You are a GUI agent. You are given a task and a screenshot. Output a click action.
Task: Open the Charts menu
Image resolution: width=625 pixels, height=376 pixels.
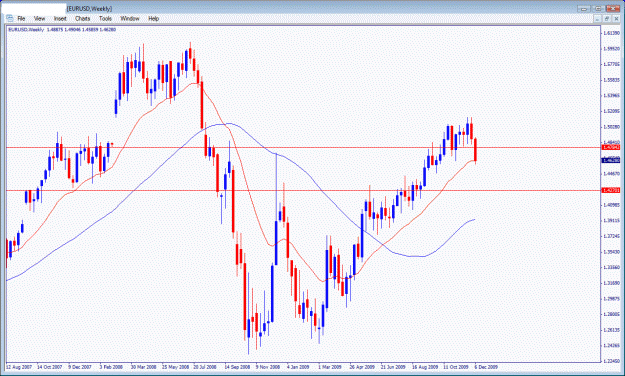click(83, 18)
